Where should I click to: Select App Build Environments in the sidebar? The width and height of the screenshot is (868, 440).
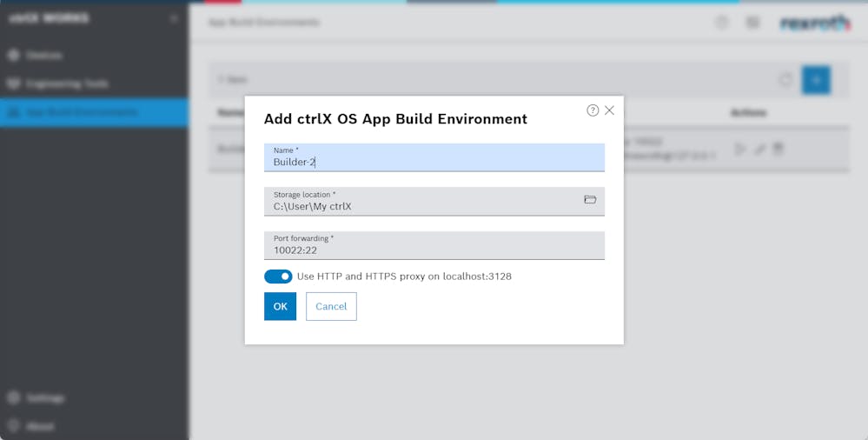94,112
